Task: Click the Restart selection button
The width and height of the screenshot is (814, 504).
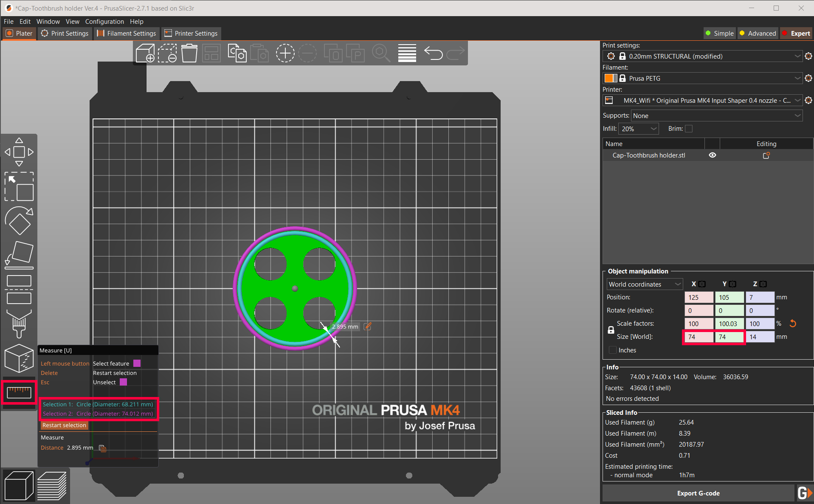Action: coord(64,425)
